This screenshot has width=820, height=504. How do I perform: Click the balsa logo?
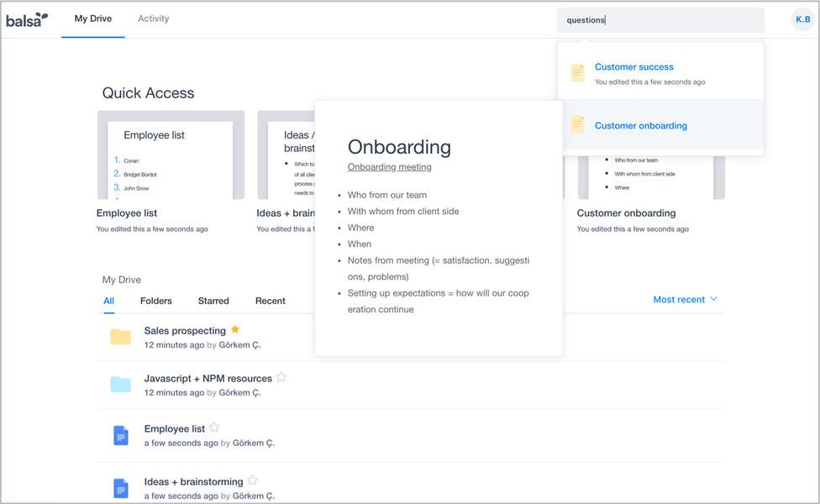tap(26, 18)
